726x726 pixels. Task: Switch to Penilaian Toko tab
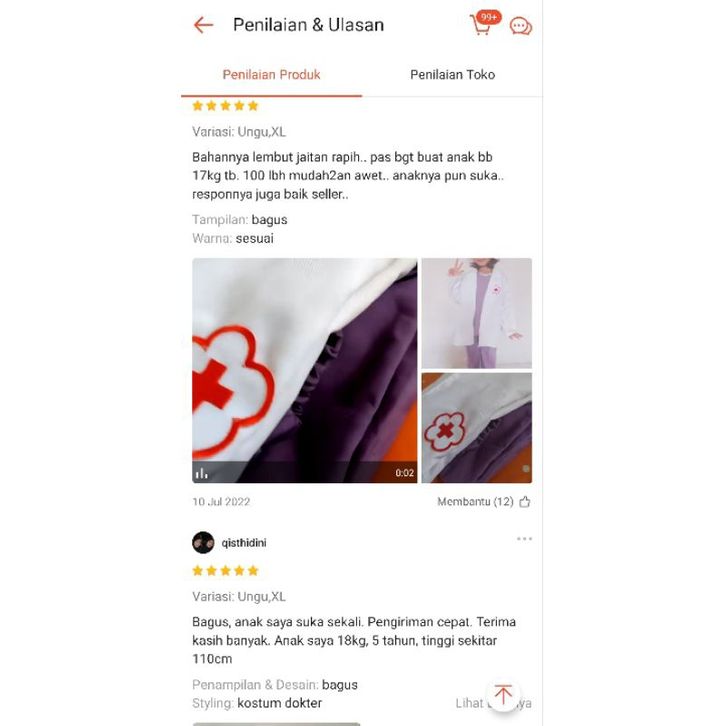click(x=452, y=75)
